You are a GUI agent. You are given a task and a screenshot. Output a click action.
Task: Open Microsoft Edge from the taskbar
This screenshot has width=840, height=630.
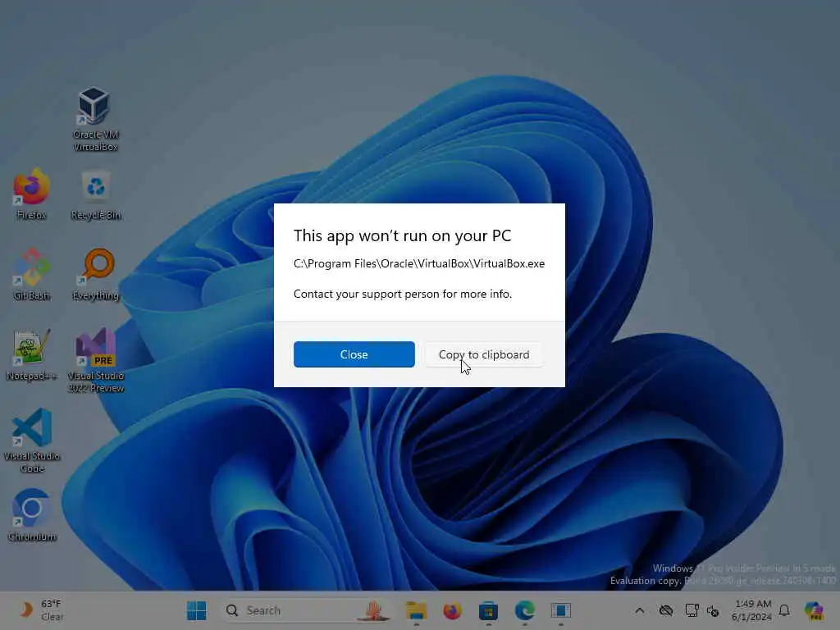pyautogui.click(x=525, y=610)
